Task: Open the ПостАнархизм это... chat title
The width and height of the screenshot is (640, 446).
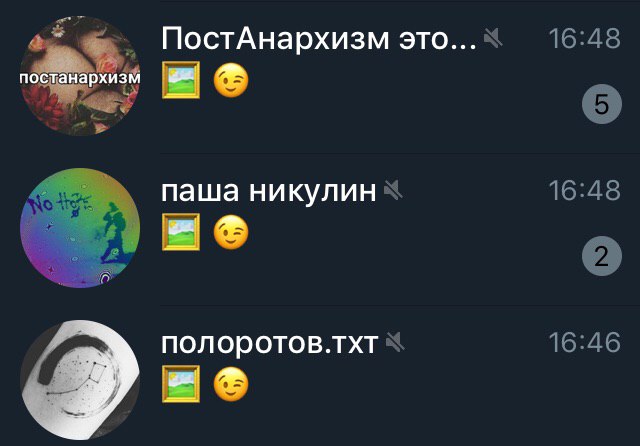Action: [x=319, y=39]
